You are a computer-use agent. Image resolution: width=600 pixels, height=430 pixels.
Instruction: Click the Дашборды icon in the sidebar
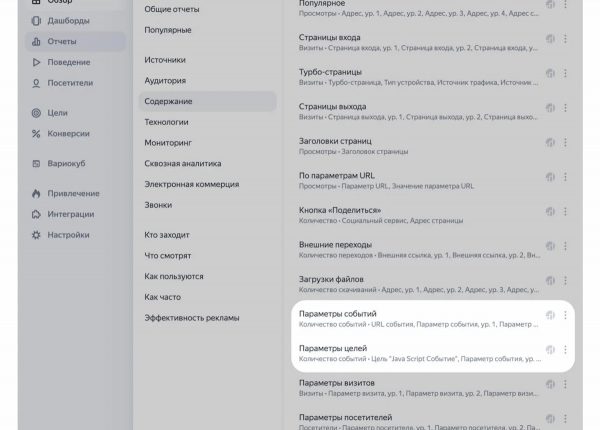(x=36, y=20)
